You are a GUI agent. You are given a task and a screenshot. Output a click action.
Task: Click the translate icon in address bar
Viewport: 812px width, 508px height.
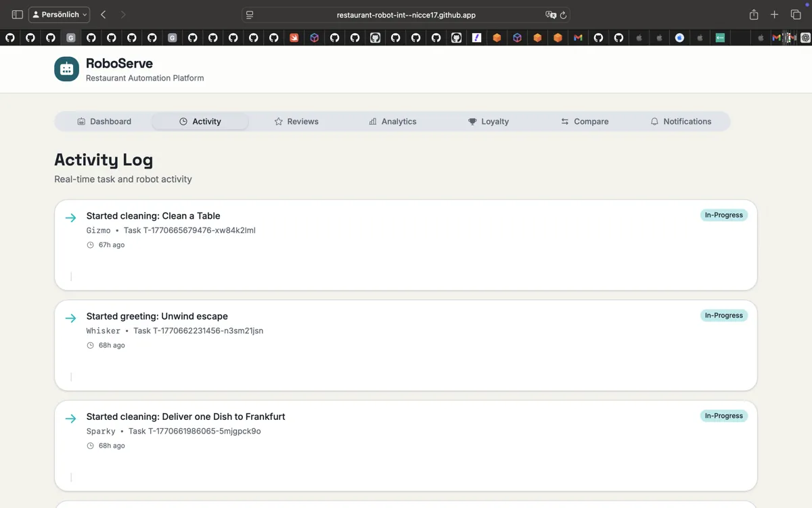(x=551, y=15)
